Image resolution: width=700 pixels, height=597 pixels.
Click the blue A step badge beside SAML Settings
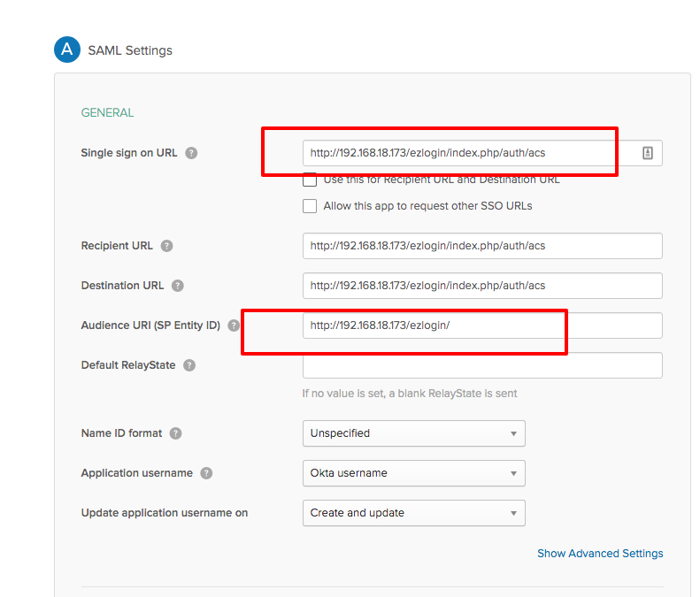point(67,50)
